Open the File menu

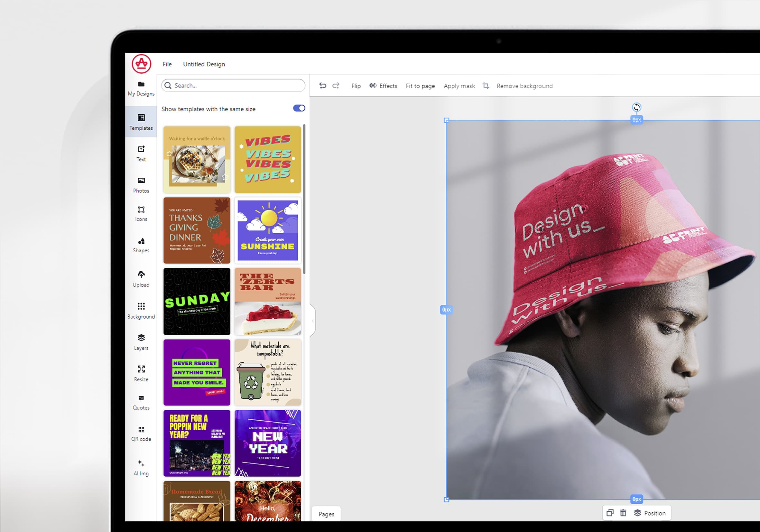(167, 64)
